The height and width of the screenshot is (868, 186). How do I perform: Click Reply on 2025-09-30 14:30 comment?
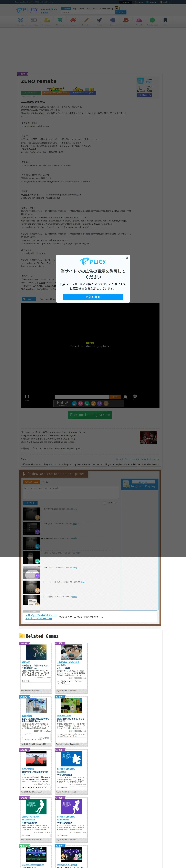coord(75,509)
